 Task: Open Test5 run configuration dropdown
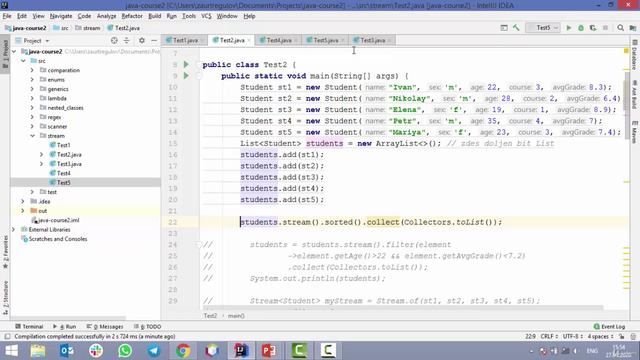(543, 28)
